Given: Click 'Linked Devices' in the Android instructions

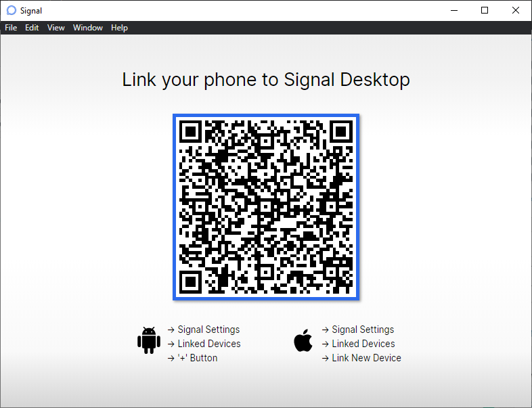Looking at the screenshot, I should [209, 344].
